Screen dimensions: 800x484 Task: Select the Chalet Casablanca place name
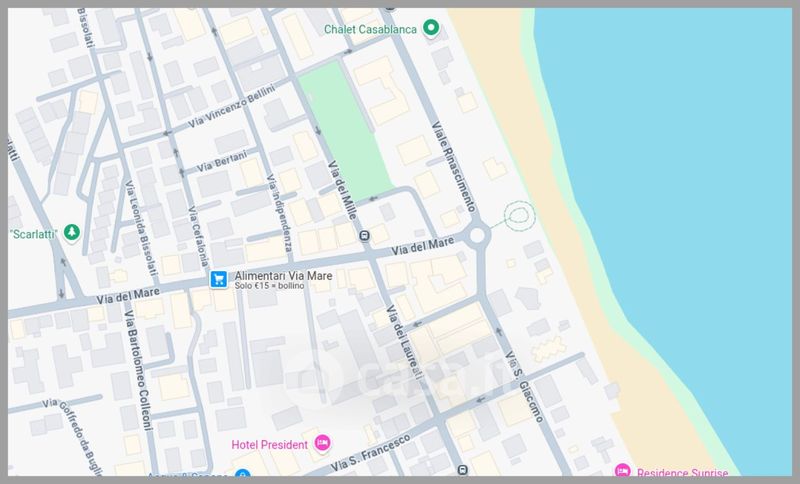tap(369, 29)
